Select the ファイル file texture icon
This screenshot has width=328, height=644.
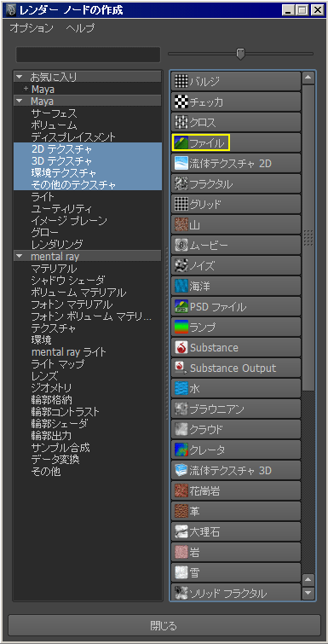(x=181, y=142)
